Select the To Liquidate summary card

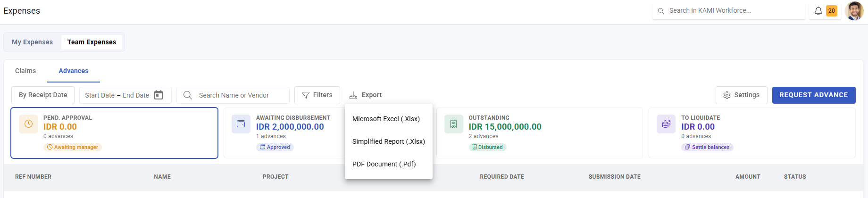[x=752, y=133]
